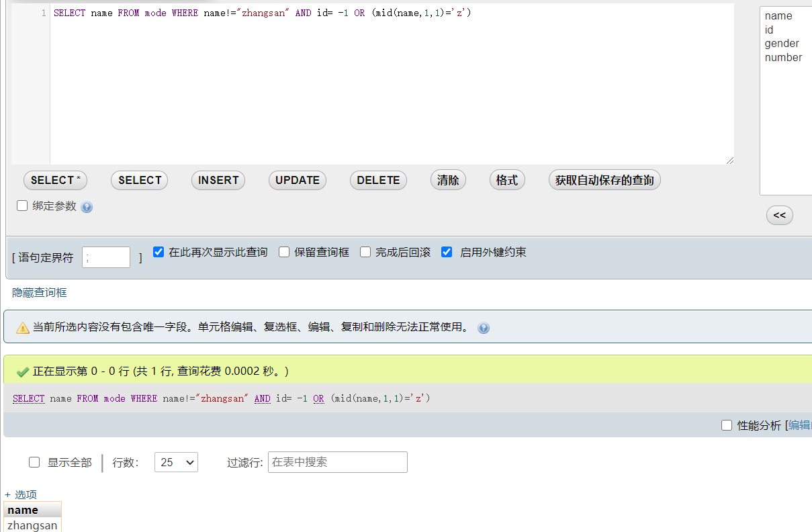
Task: Click the 隐藏查询框 link
Action: (40, 293)
